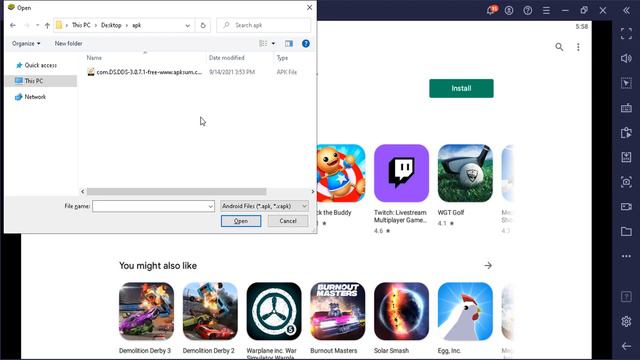
Task: Click This PC in the address path
Action: tap(81, 25)
